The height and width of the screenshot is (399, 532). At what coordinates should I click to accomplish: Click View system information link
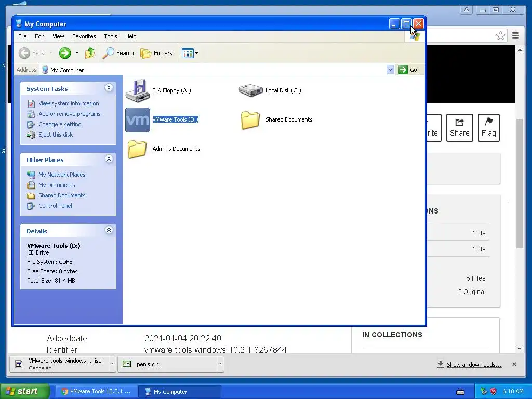click(x=69, y=103)
